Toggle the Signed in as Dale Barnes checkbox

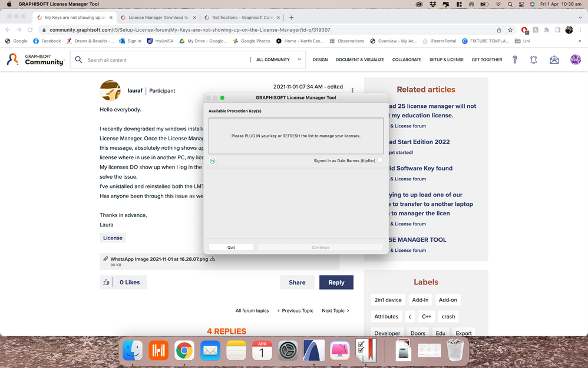[x=380, y=160]
